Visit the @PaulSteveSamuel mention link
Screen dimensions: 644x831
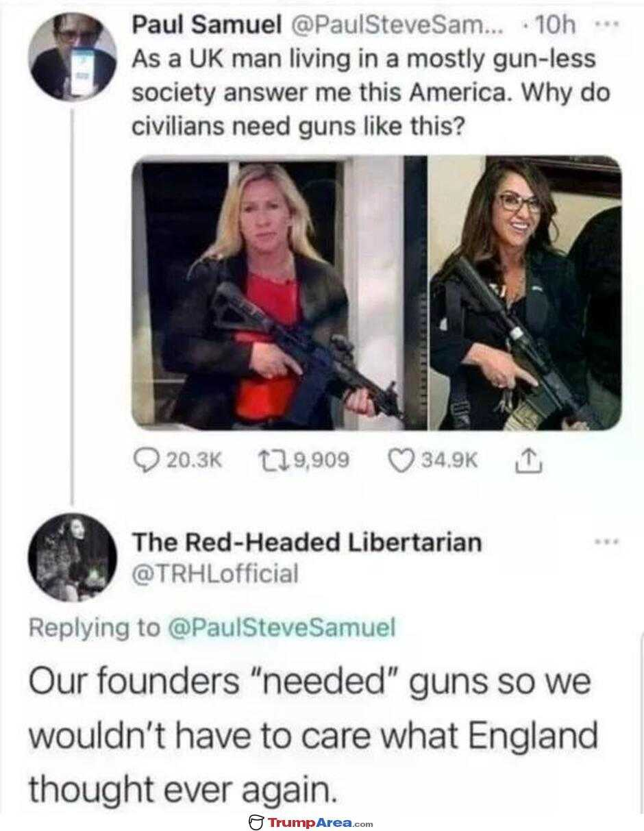tap(282, 627)
